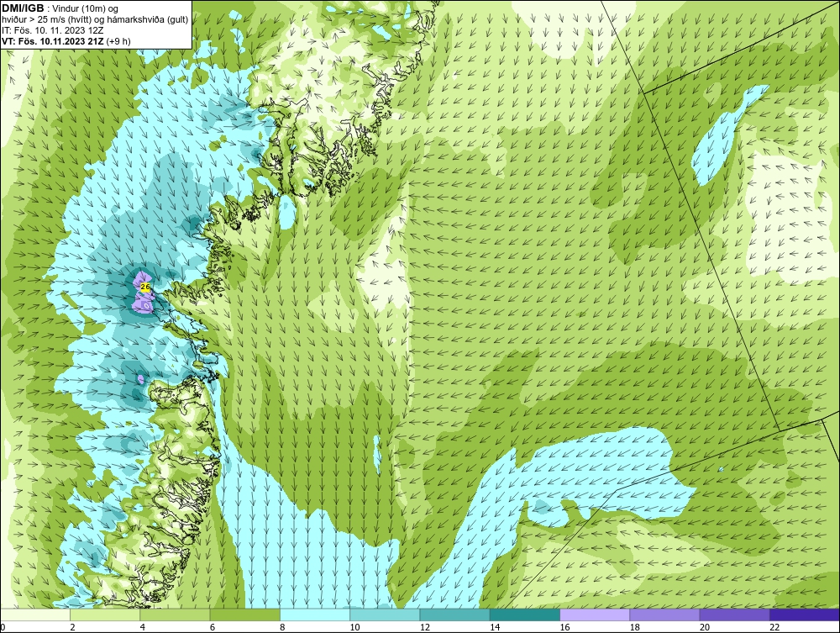The height and width of the screenshot is (633, 840).
Task: Click the legend scale value 14
Action: point(495,628)
